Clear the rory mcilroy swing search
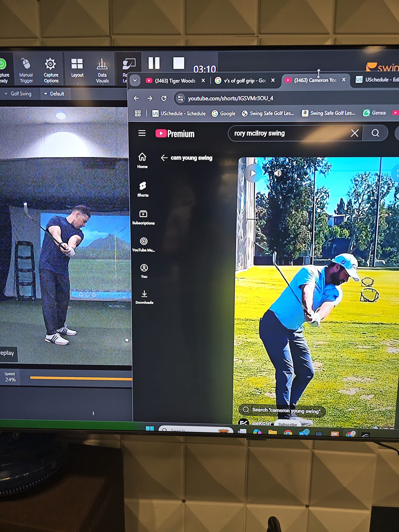 (x=355, y=133)
